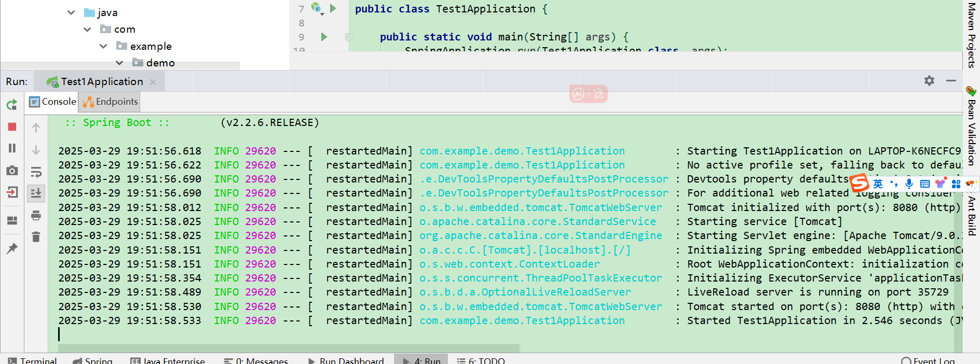Move down the stack trace with down arrow
This screenshot has width=980, height=364.
(x=36, y=150)
